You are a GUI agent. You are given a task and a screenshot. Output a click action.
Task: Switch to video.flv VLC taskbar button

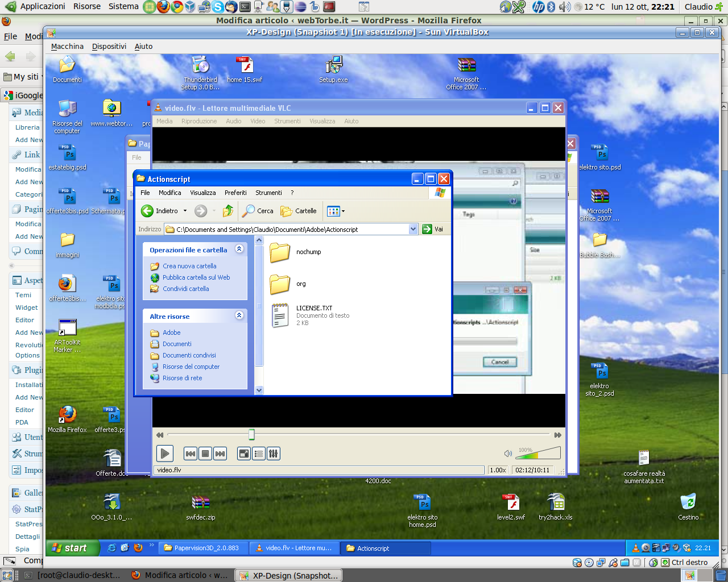tap(295, 548)
